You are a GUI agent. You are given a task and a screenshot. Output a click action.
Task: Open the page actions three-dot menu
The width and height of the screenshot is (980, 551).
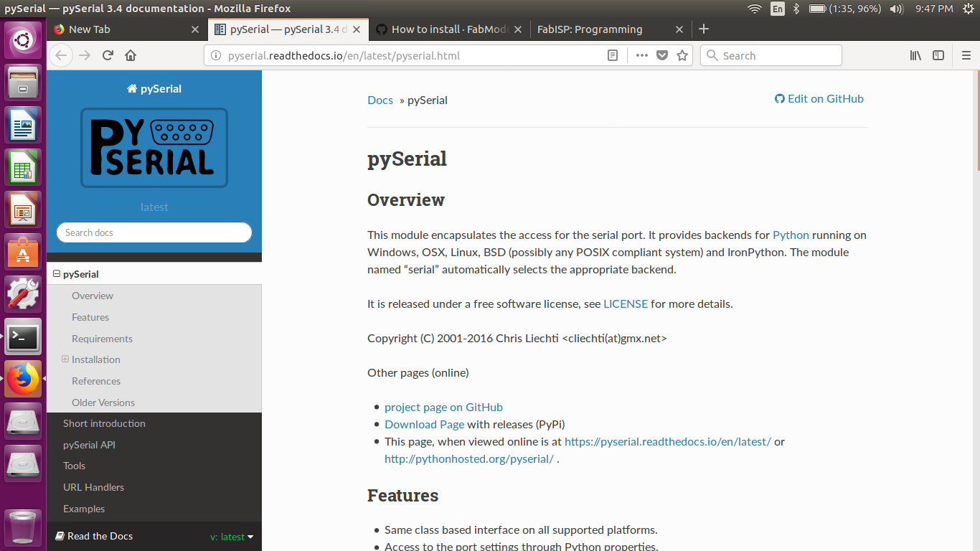point(641,55)
